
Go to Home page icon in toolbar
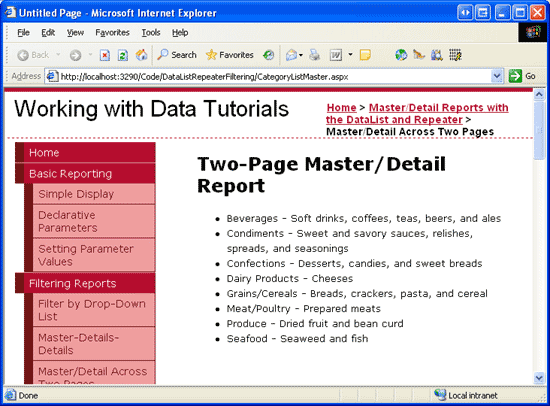click(141, 55)
